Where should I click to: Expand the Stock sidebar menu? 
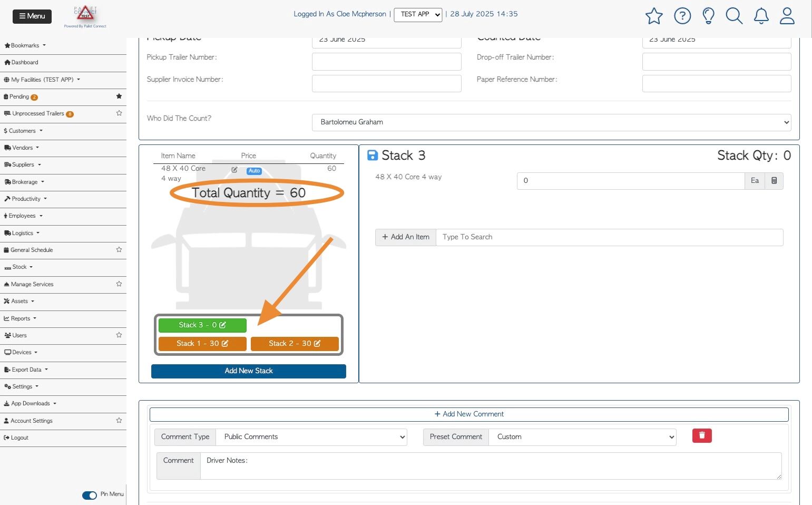[x=18, y=267]
